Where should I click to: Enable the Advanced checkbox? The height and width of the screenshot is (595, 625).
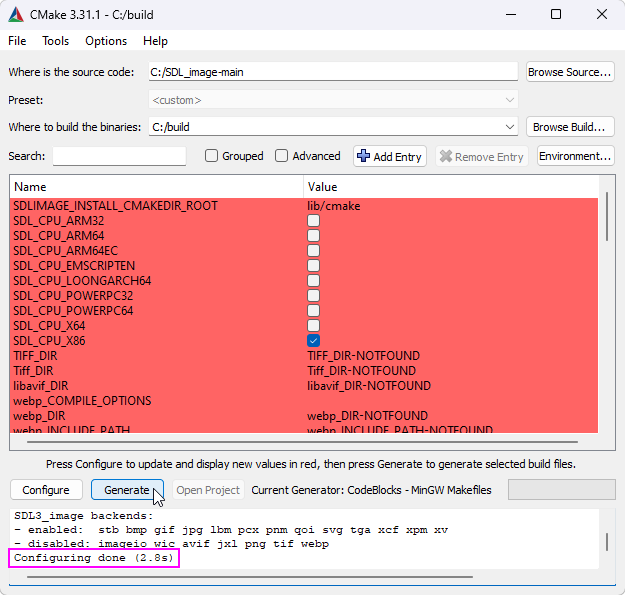click(281, 156)
